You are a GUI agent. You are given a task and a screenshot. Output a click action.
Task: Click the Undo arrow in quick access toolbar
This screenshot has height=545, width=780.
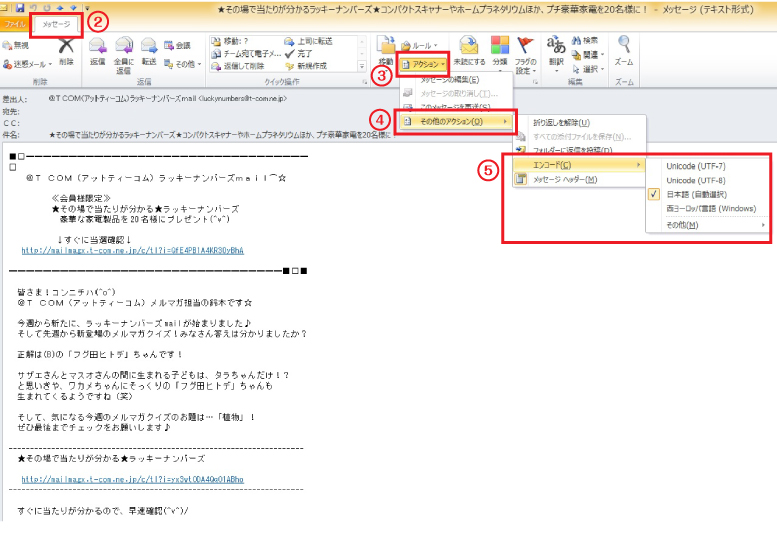tap(34, 7)
